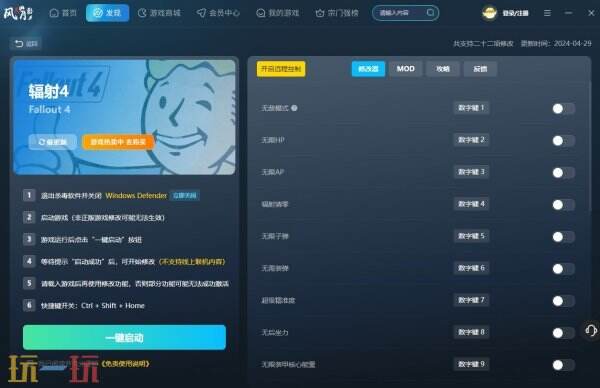Click the 数字键 5 hotkey box

pos(471,236)
